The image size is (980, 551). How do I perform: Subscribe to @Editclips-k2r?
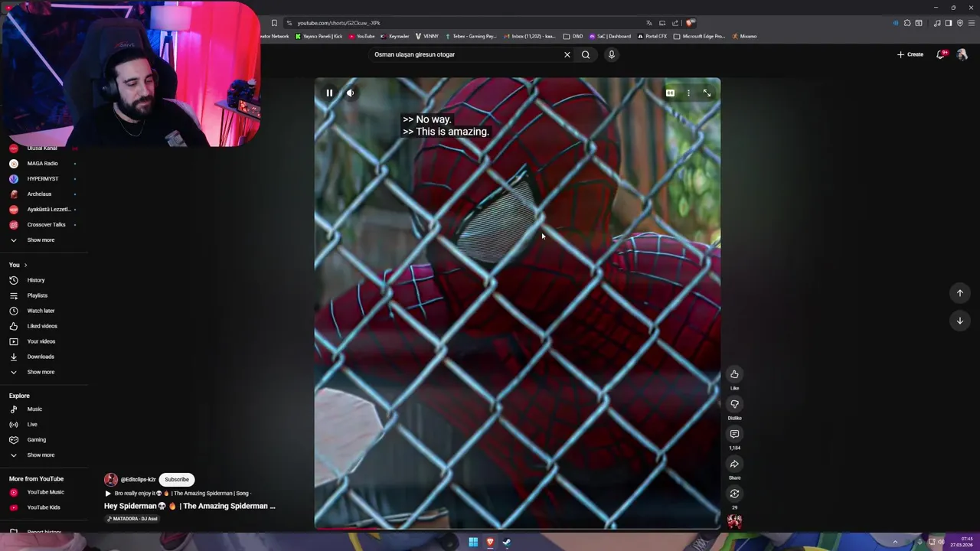click(x=176, y=480)
